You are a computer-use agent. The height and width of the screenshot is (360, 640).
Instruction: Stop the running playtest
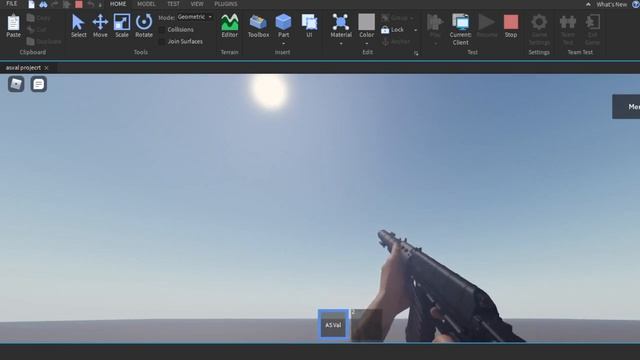pos(511,22)
